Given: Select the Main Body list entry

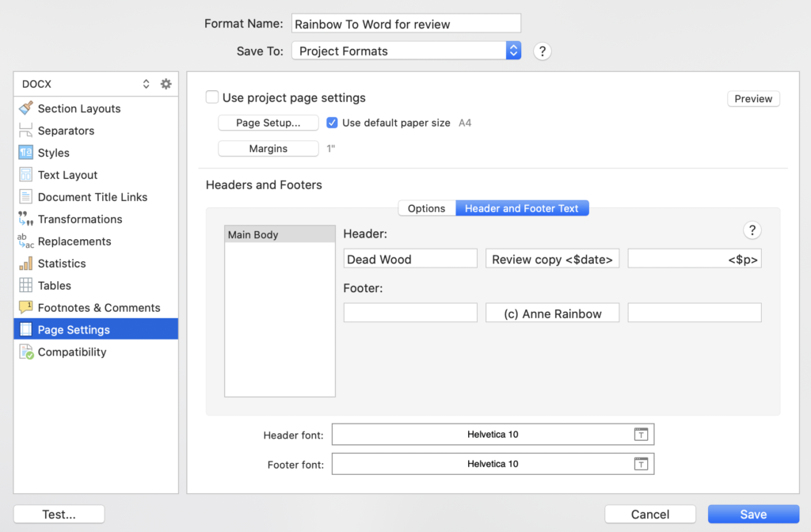Looking at the screenshot, I should click(280, 234).
